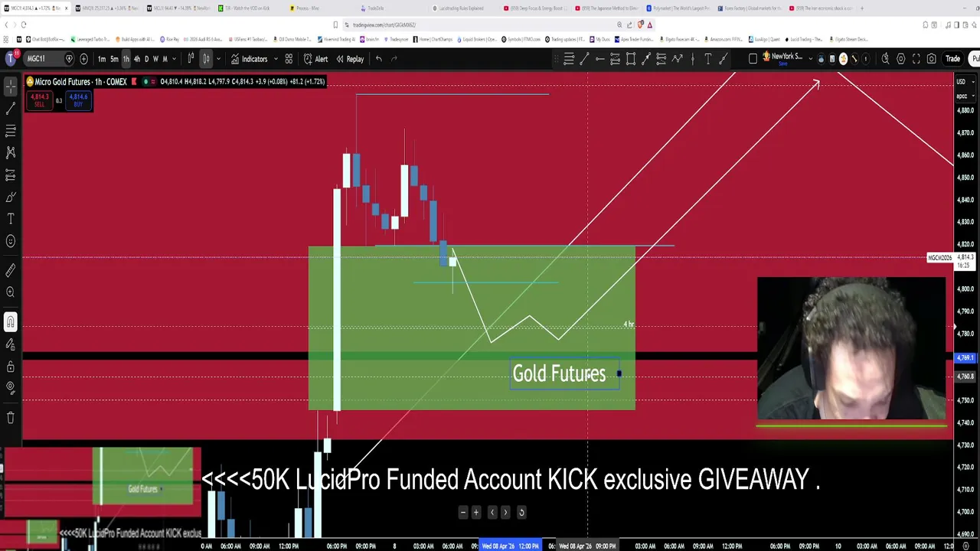The width and height of the screenshot is (980, 551).
Task: Start bar Replay mode
Action: point(350,59)
